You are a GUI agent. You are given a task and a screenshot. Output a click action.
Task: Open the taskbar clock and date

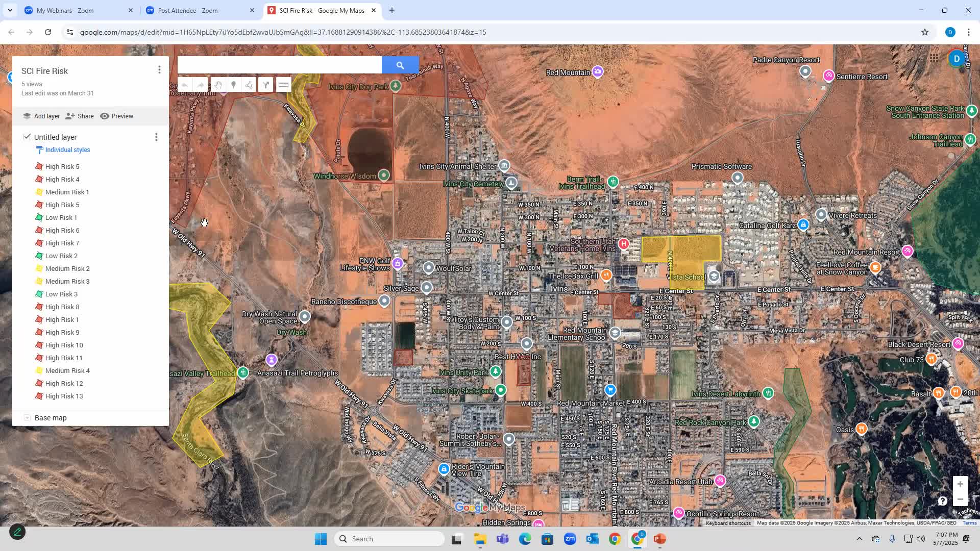946,539
